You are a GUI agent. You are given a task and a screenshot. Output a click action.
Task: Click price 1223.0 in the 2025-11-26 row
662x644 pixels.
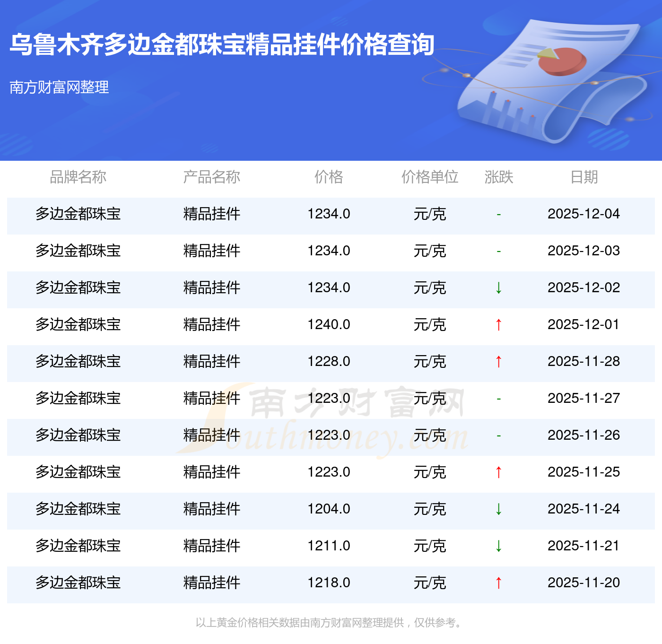(x=329, y=435)
